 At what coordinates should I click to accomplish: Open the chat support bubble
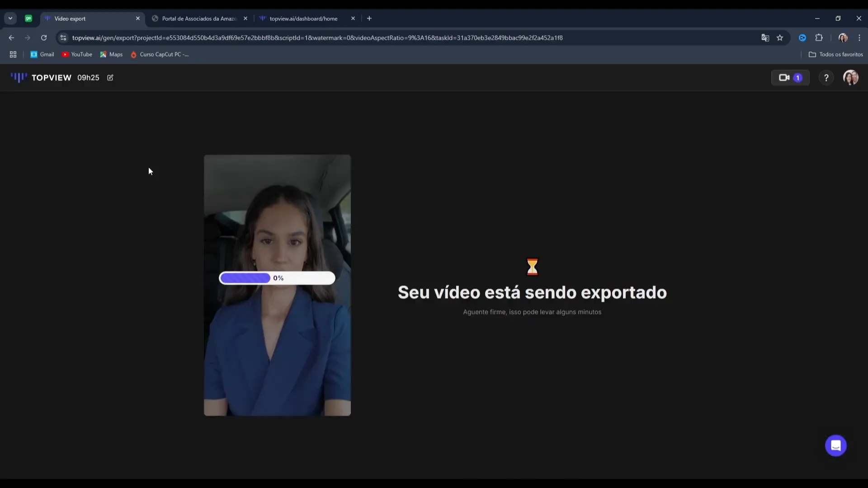click(835, 446)
